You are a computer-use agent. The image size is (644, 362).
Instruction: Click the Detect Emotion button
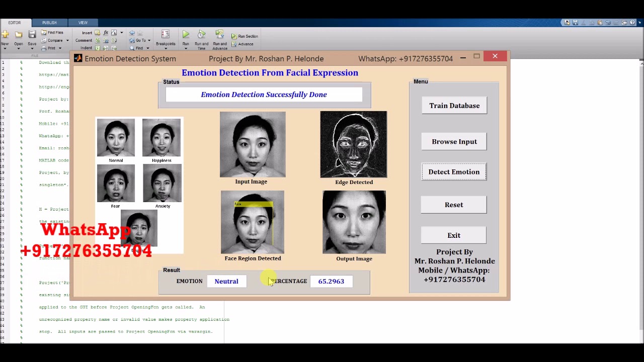pos(454,172)
